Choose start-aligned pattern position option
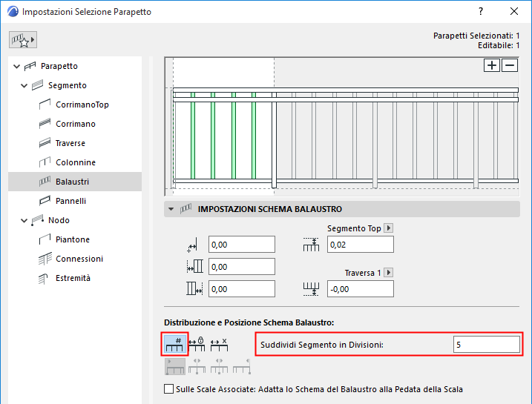The height and width of the screenshot is (404, 532). pyautogui.click(x=175, y=366)
